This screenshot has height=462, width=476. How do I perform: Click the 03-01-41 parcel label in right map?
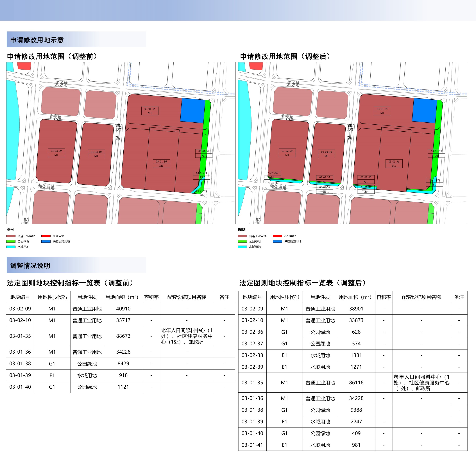tap(366, 187)
